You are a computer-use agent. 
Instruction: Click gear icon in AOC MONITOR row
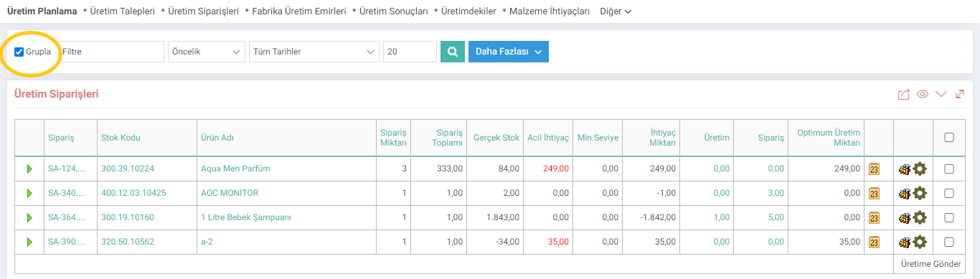click(x=920, y=193)
